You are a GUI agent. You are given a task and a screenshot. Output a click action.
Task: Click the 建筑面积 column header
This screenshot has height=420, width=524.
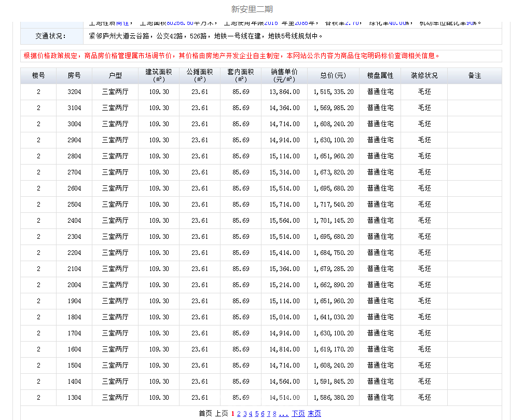click(159, 76)
